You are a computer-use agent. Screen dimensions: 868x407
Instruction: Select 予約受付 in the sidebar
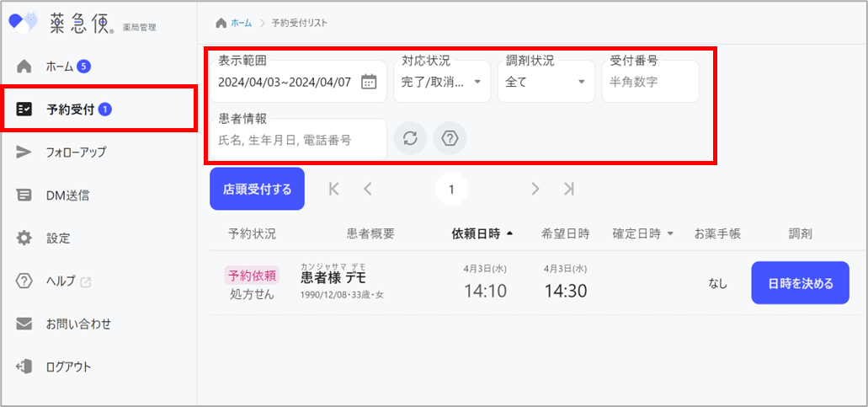pos(70,109)
